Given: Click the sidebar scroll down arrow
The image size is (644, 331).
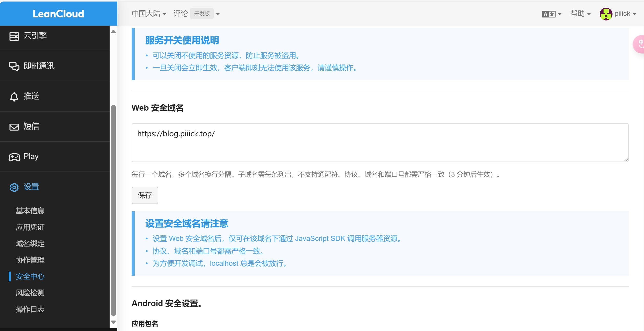Looking at the screenshot, I should pyautogui.click(x=113, y=322).
